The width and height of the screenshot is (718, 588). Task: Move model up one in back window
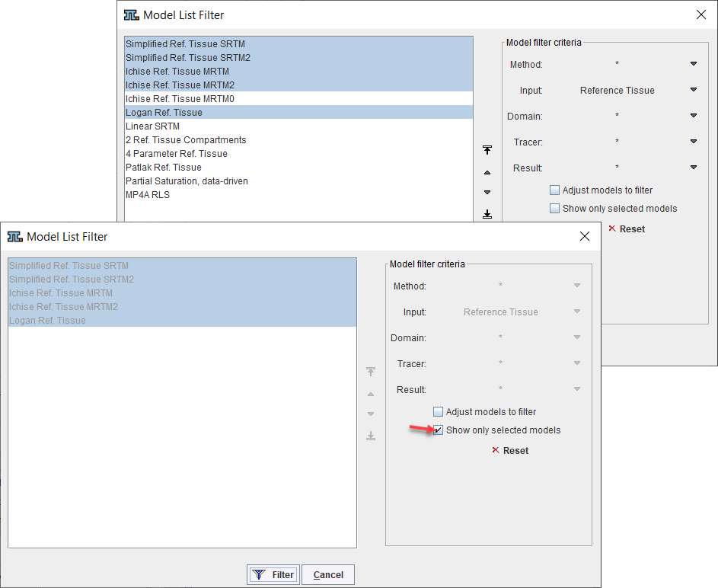(487, 173)
